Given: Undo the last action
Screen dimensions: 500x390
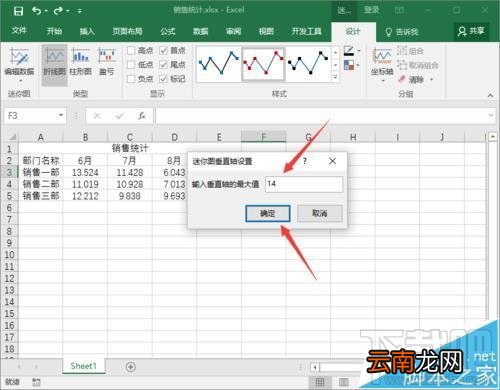Looking at the screenshot, I should coord(37,11).
